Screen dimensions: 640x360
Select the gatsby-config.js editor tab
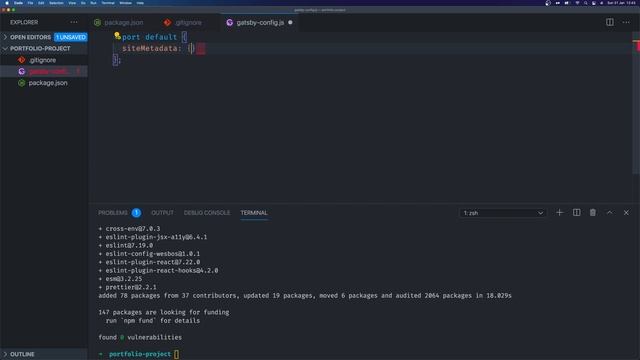pos(260,22)
